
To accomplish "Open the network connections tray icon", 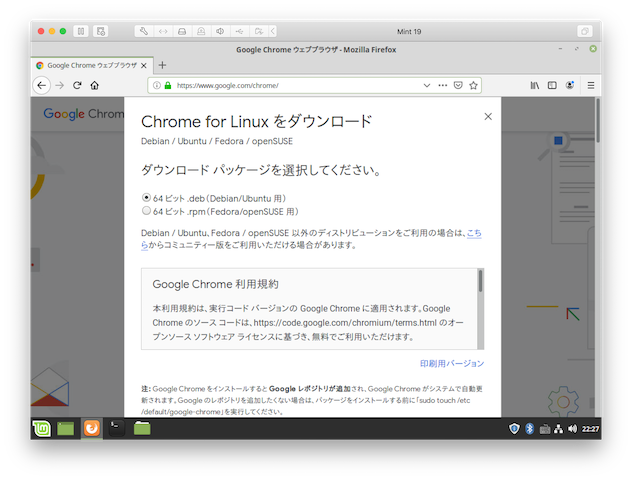I will 559,429.
